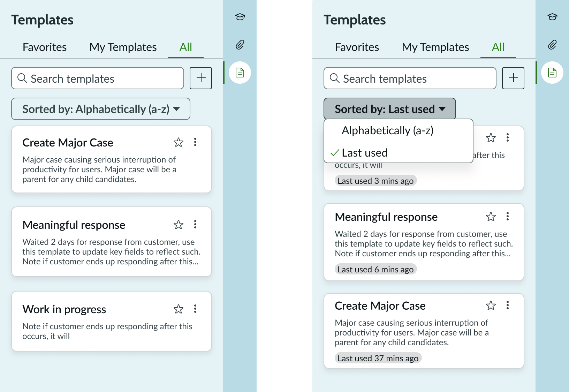Focus the left Search templates field

[98, 78]
